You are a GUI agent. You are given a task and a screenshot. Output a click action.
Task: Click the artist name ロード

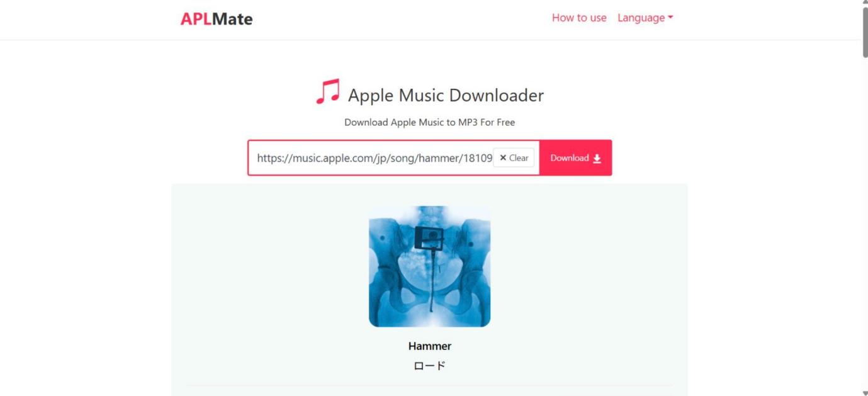430,366
